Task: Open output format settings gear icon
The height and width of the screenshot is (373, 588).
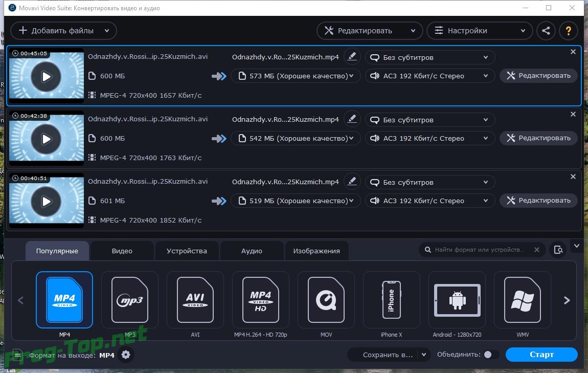Action: click(126, 355)
